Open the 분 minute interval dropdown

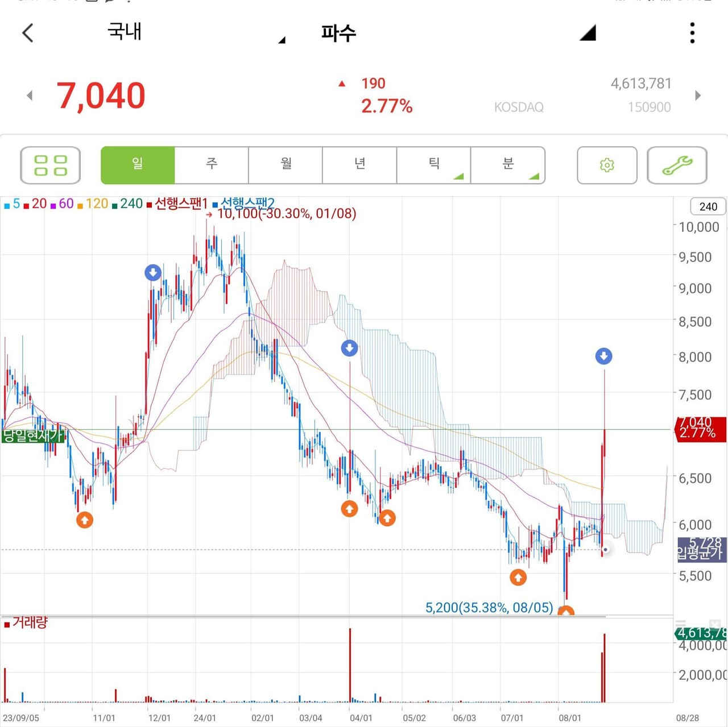pos(508,165)
